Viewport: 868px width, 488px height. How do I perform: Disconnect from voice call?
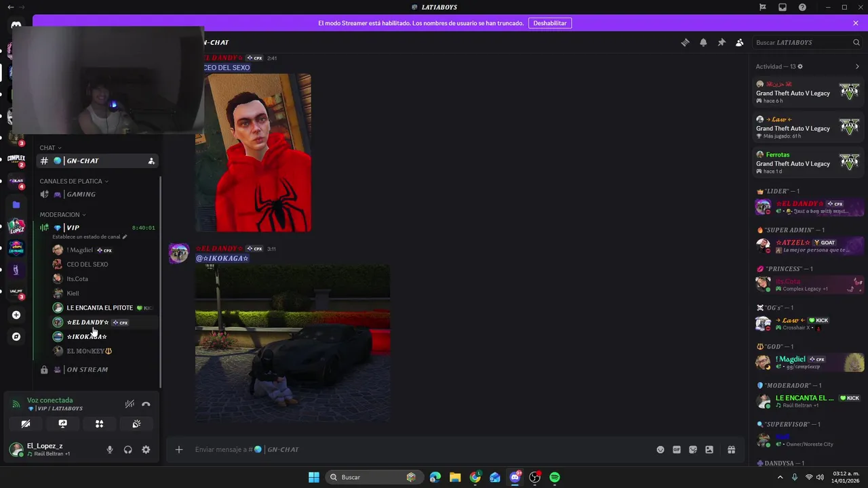click(146, 404)
